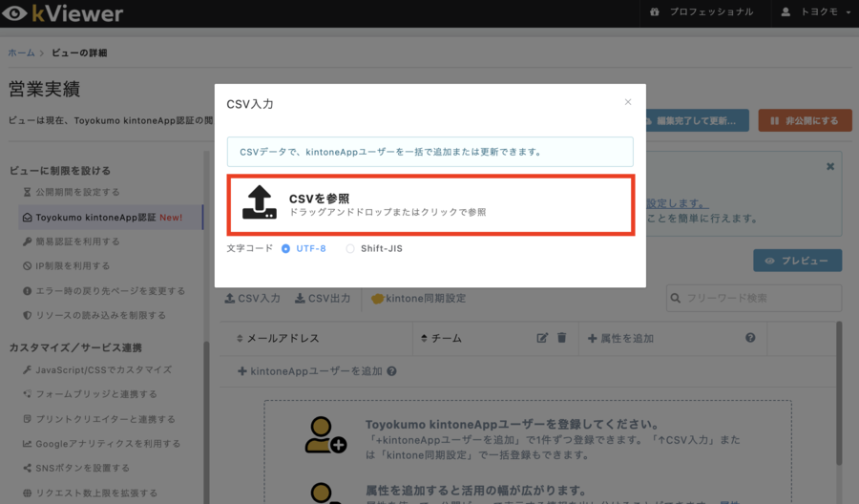The width and height of the screenshot is (859, 504).
Task: Click the key icon beside 簡易認証
Action: (x=27, y=241)
